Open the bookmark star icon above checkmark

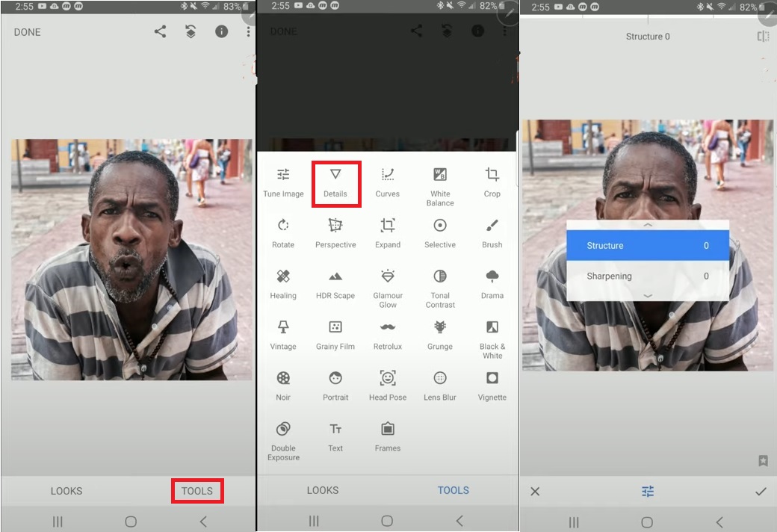pos(763,460)
